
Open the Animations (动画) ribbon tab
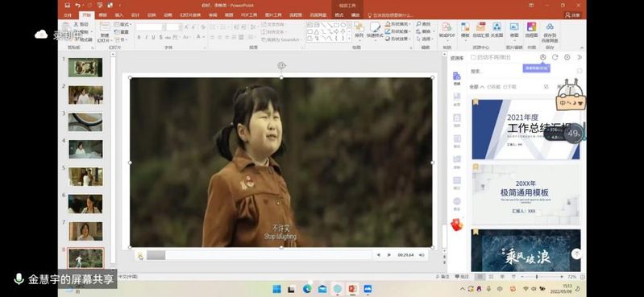[x=168, y=15]
